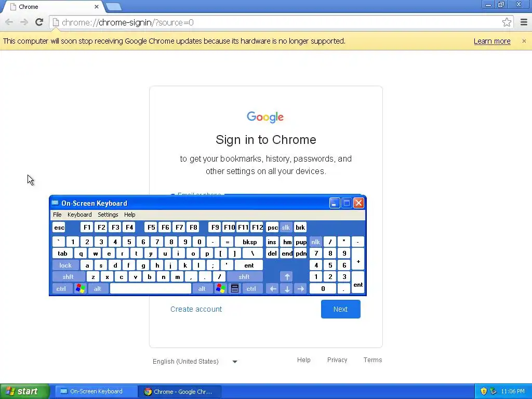Toggle the right shft key
Viewport: 532px width, 399px height.
tap(244, 277)
